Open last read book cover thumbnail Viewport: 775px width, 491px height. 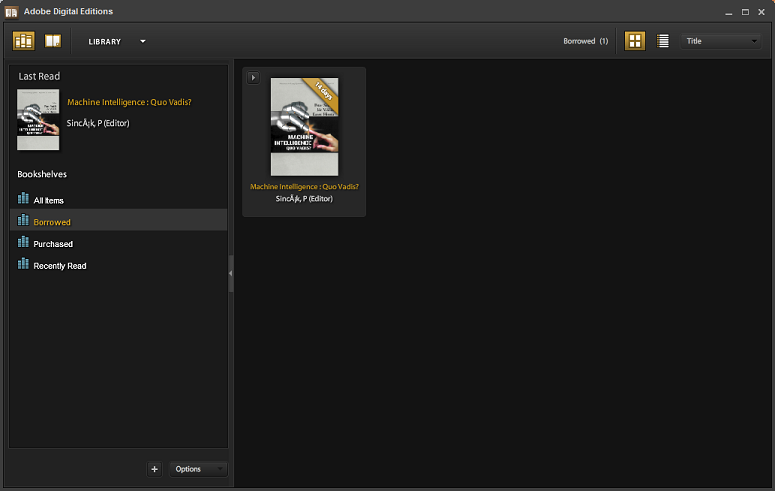point(38,119)
